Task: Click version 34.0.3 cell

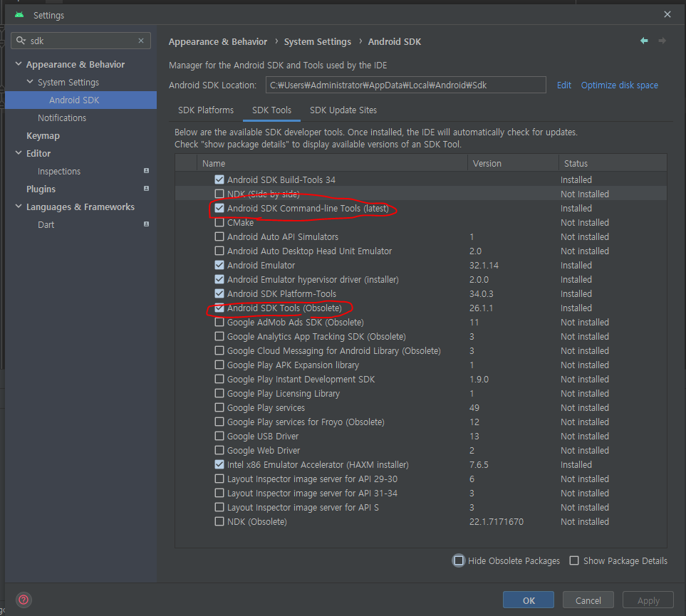Action: tap(482, 293)
